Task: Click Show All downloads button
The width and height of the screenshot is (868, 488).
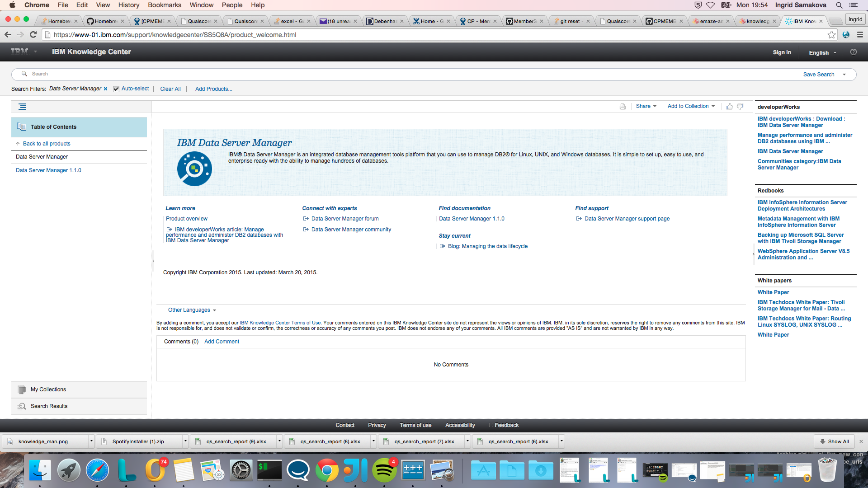Action: tap(834, 441)
